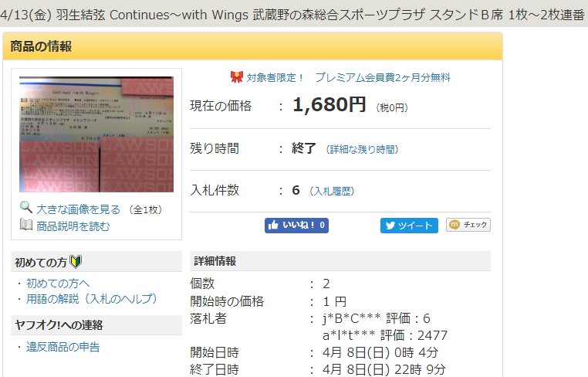The image size is (588, 377).
Task: Click the red ribbon icon next to 対象者限定
Action: pos(237,77)
